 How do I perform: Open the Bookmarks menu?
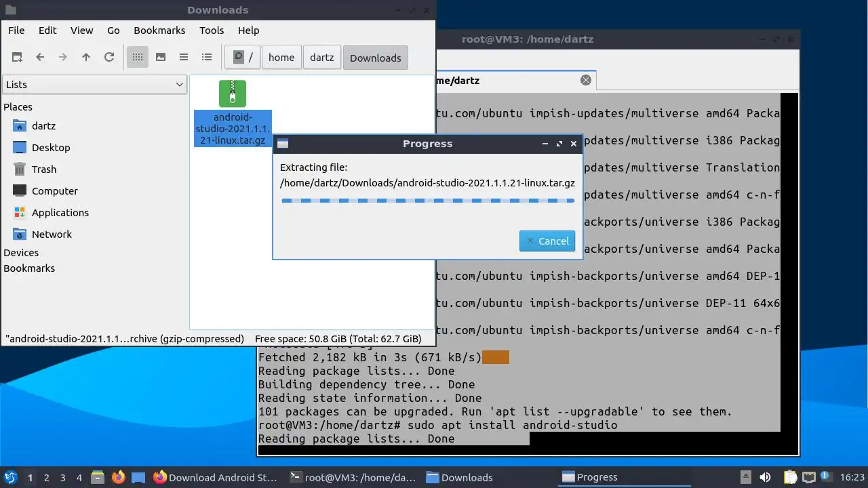pos(159,30)
